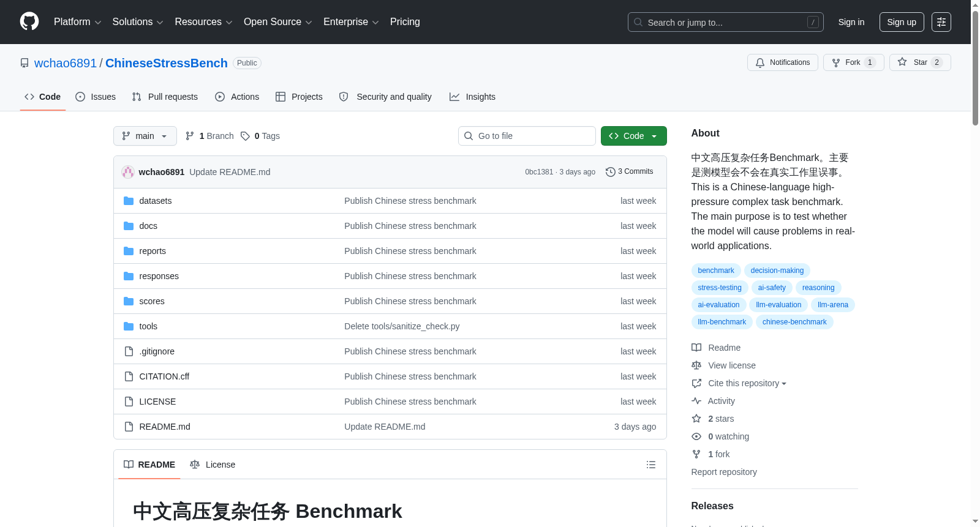980x527 pixels.
Task: Switch to the Issues tab
Action: (96, 97)
